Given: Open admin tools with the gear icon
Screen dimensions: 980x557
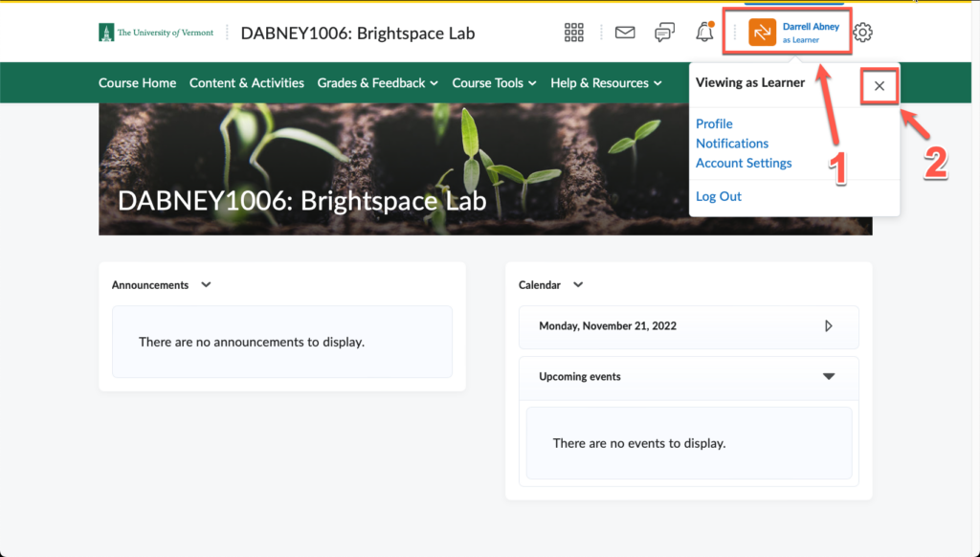Looking at the screenshot, I should (861, 32).
